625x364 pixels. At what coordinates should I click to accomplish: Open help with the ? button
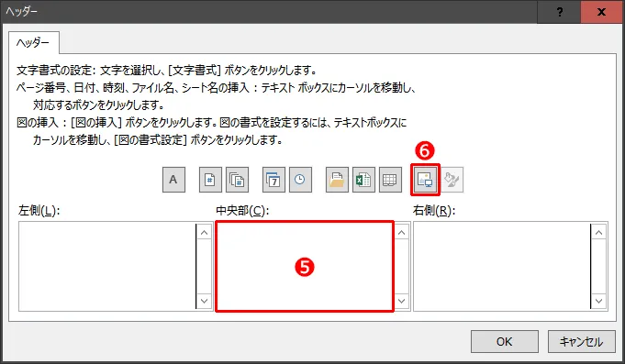coord(560,12)
